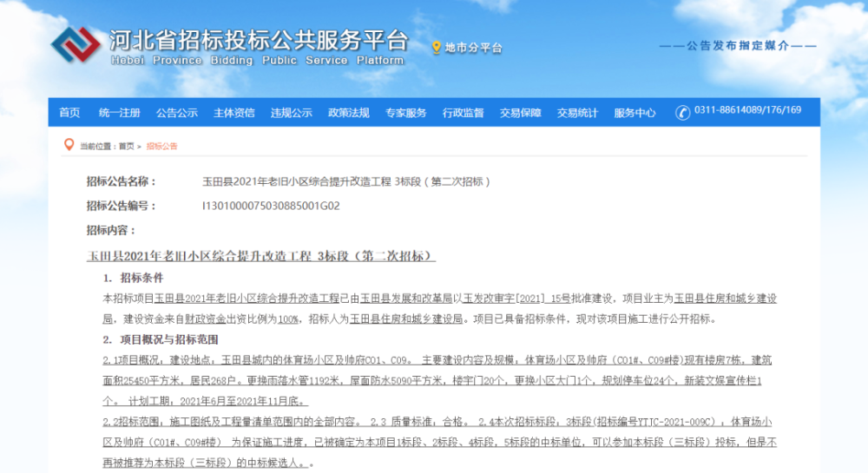Open the 地市分平台 city sub-platform link
This screenshot has height=473, width=868.
[x=473, y=48]
